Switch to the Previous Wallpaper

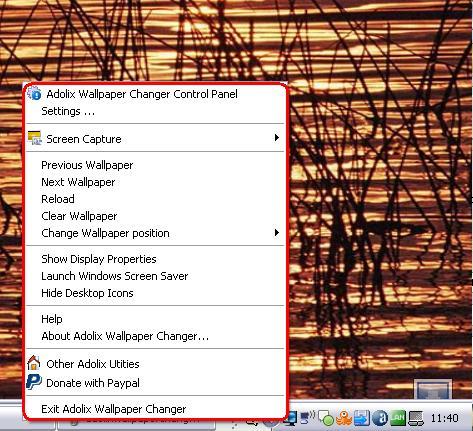tap(155, 165)
